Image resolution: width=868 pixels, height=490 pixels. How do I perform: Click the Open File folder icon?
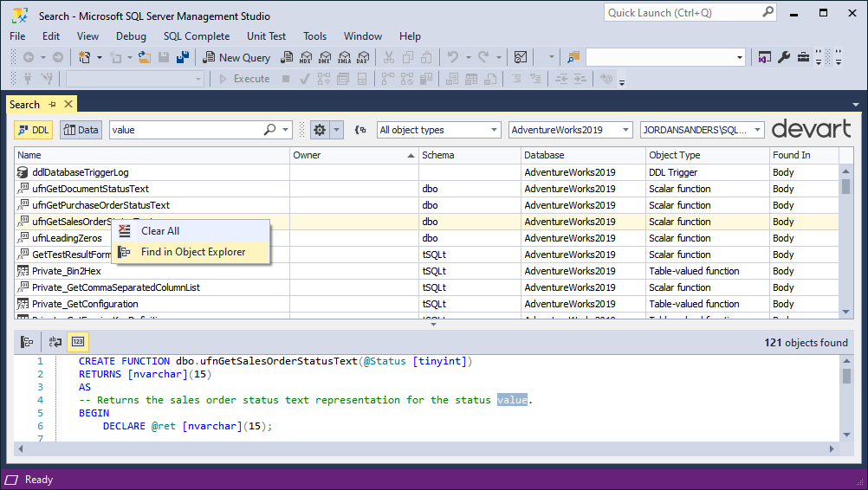click(145, 57)
